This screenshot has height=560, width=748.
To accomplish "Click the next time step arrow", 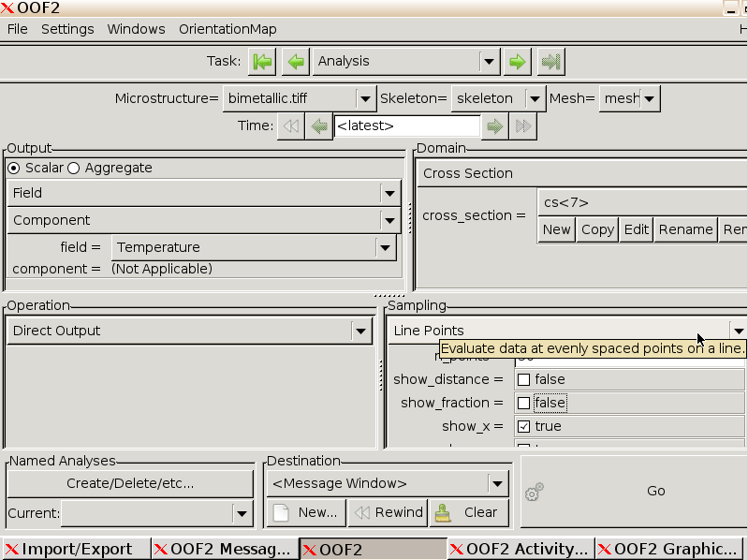I will tap(494, 125).
